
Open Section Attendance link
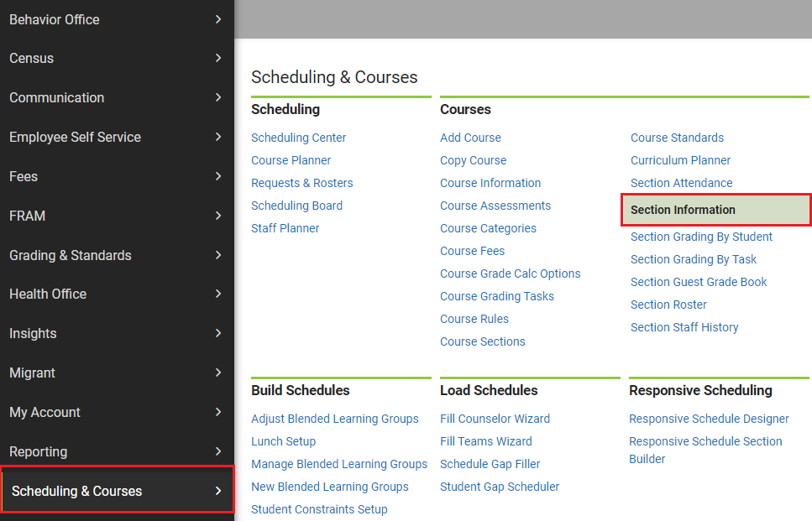point(682,183)
